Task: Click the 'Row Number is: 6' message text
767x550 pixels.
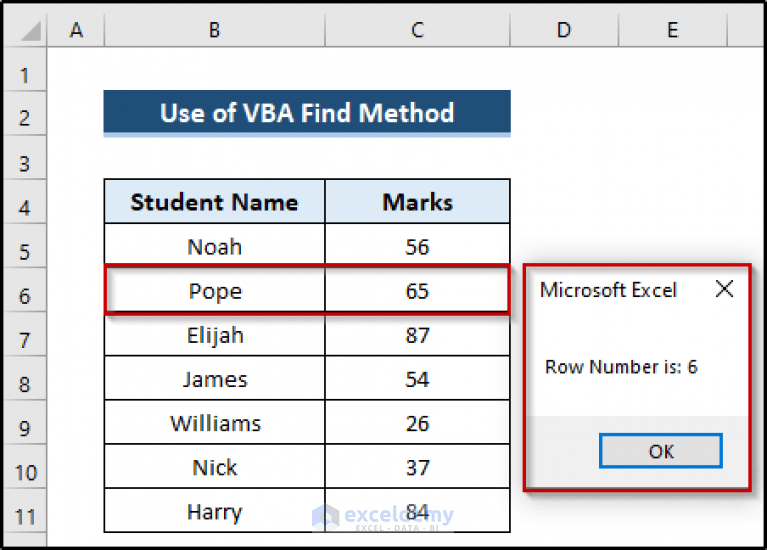Action: coord(621,367)
